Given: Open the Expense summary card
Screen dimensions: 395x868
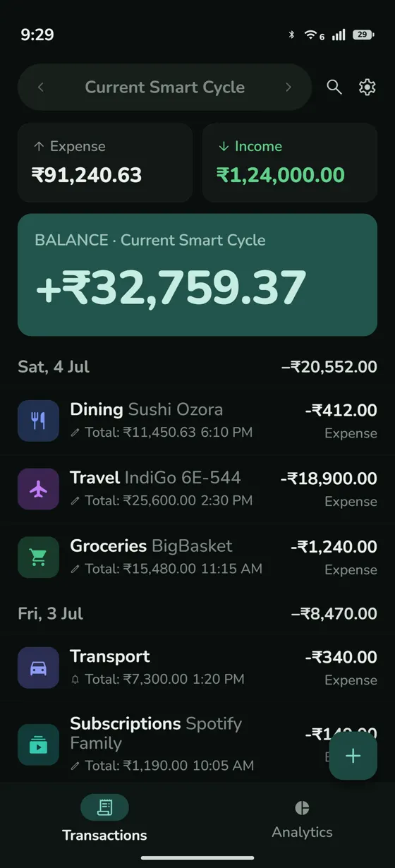Looking at the screenshot, I should tap(105, 163).
